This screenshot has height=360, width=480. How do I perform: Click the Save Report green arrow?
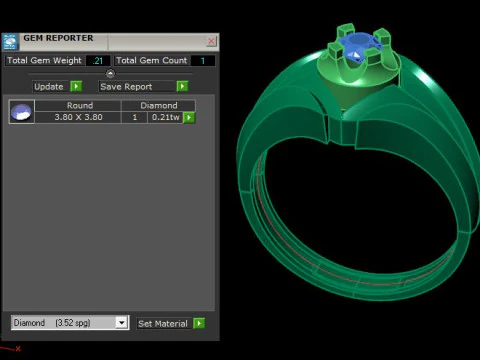tap(182, 87)
